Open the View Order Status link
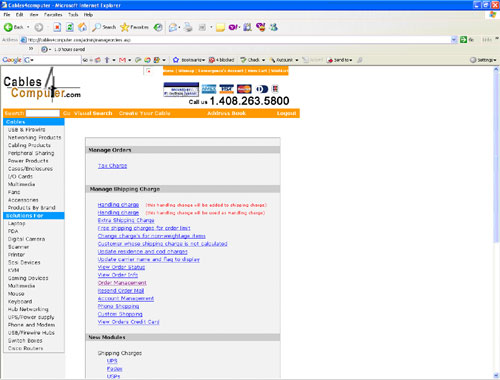500x380 pixels. (121, 267)
